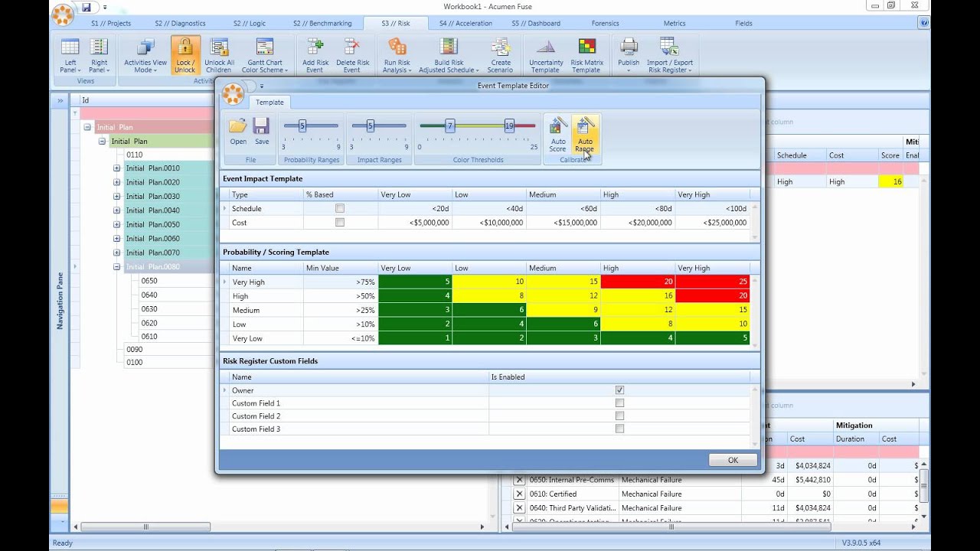980x551 pixels.
Task: Select Template tab in editor
Action: [x=269, y=102]
